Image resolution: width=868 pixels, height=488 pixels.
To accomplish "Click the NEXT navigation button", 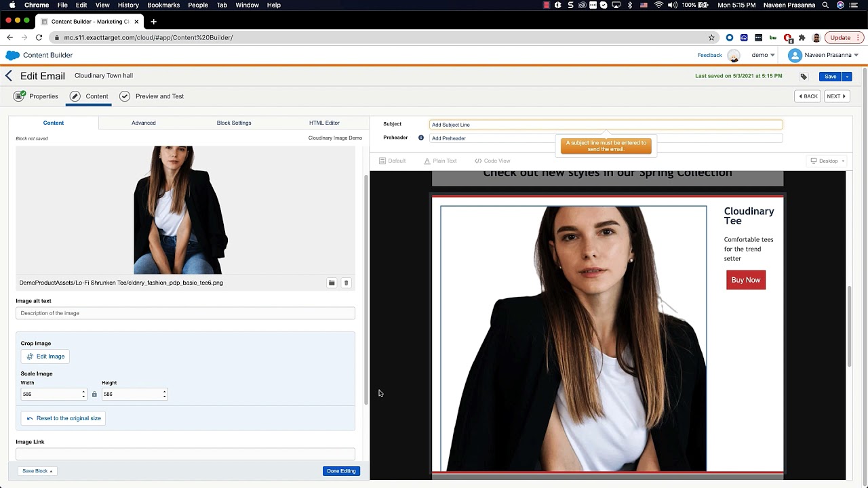I will point(836,96).
